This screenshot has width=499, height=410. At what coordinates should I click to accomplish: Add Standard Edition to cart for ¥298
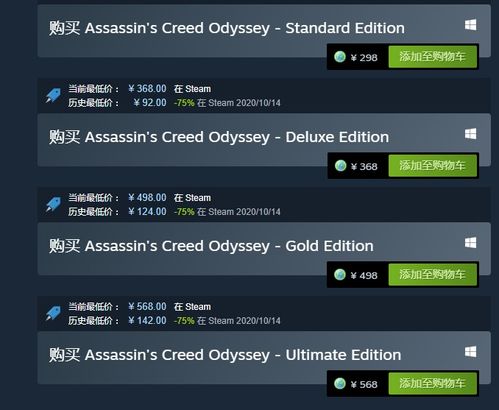coord(432,57)
